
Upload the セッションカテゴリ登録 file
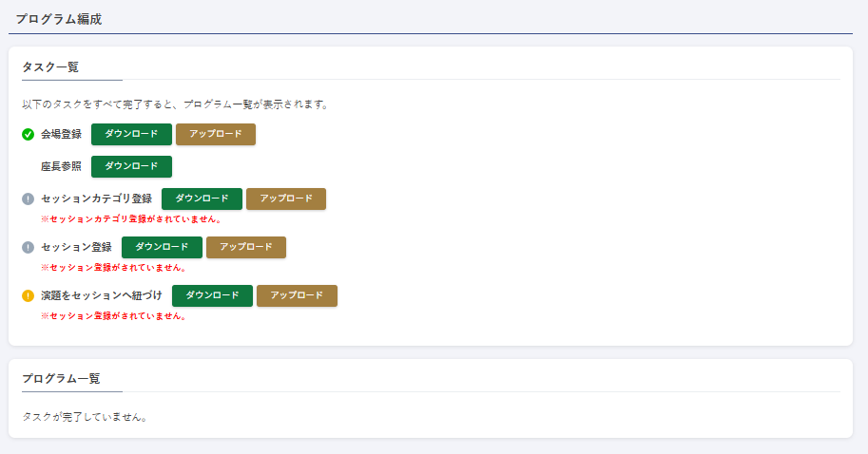click(x=286, y=199)
